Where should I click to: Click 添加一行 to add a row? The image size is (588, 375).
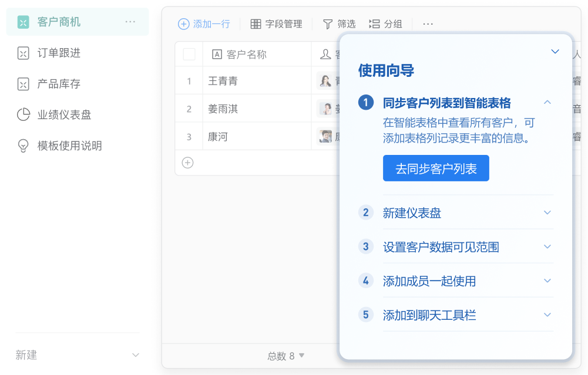[x=204, y=24]
